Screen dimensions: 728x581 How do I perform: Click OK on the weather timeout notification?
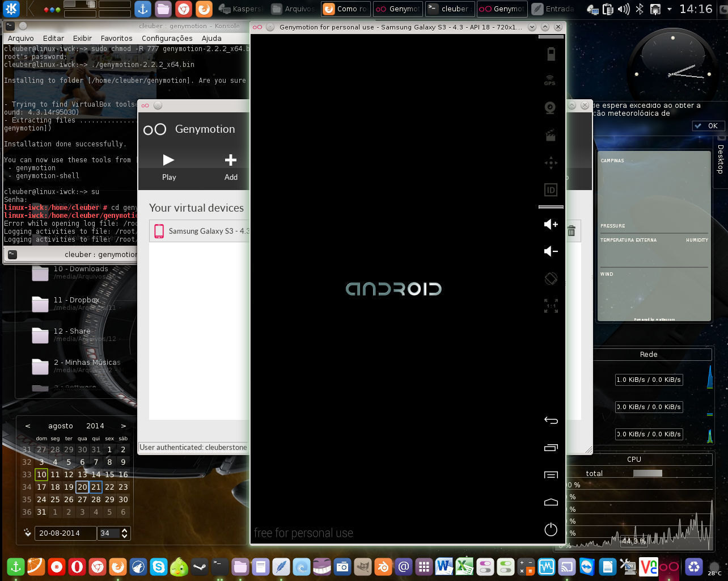(x=708, y=126)
